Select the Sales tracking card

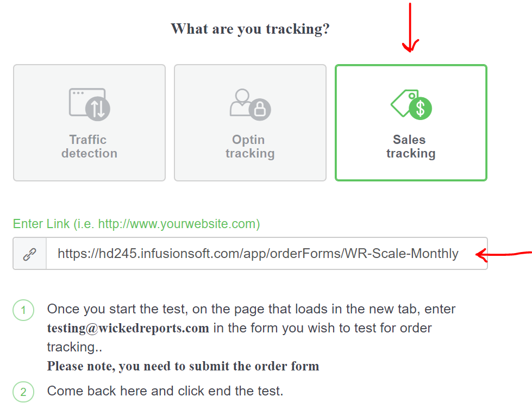[x=411, y=123]
